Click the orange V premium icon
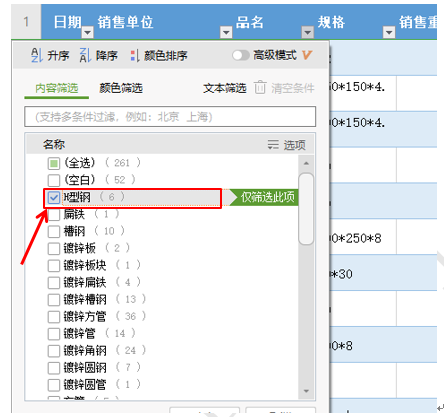 (307, 55)
